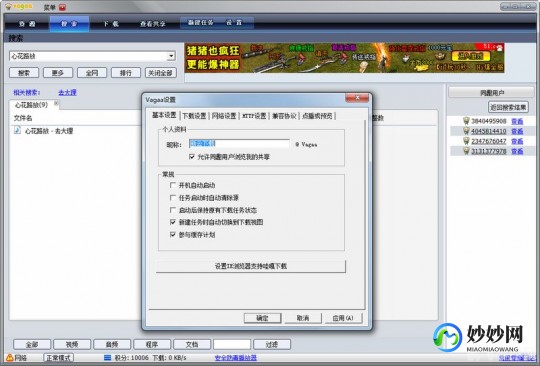Click the 搜索 button under search box
Image resolution: width=540 pixels, height=366 pixels.
[x=24, y=73]
